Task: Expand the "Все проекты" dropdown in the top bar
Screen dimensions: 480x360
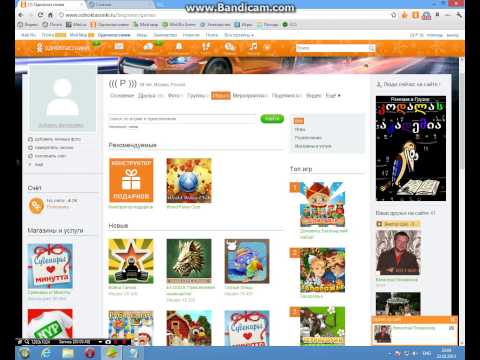Action: coord(239,35)
